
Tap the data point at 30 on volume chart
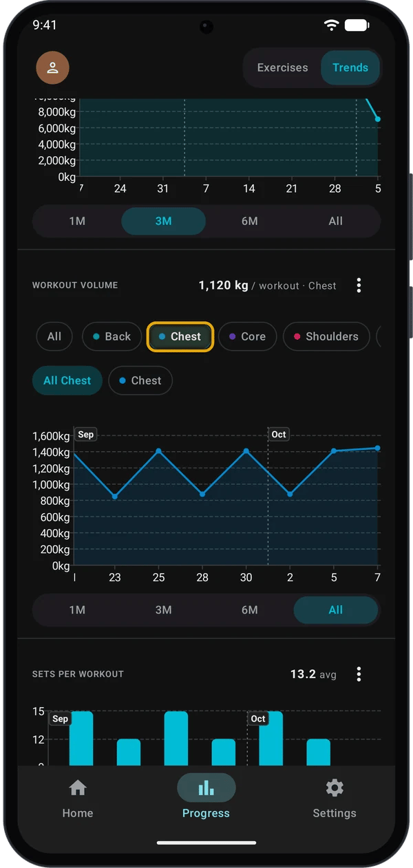click(246, 451)
